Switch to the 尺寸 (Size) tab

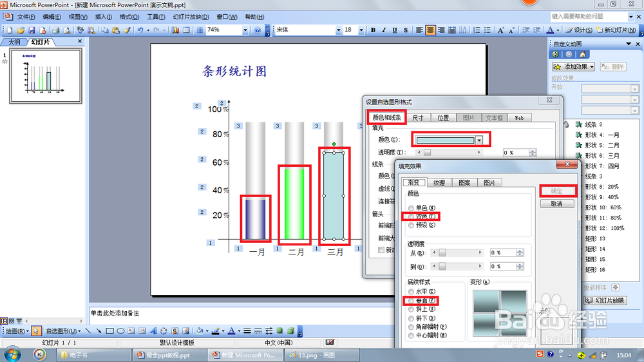click(418, 118)
